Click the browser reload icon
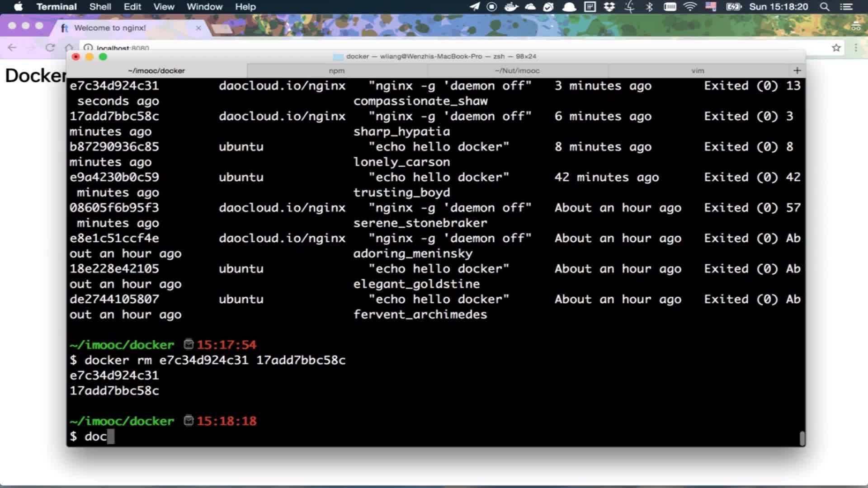Viewport: 868px width, 488px height. coord(50,47)
